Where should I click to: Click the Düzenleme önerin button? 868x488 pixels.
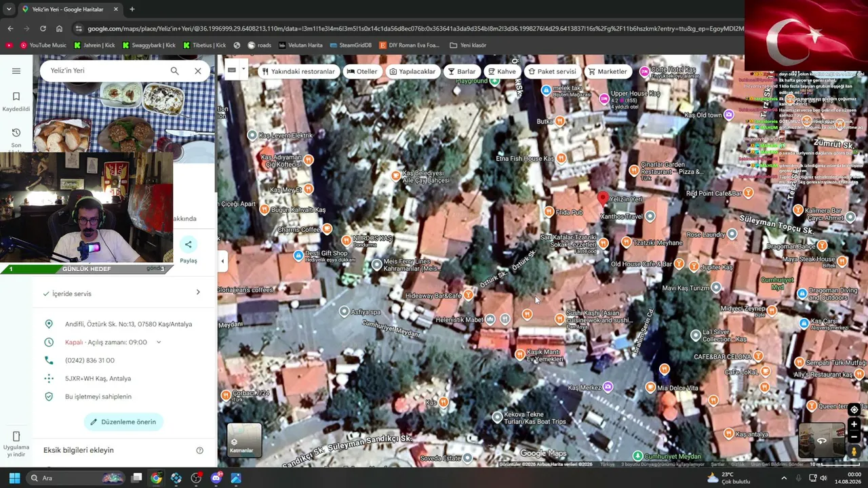tap(123, 422)
